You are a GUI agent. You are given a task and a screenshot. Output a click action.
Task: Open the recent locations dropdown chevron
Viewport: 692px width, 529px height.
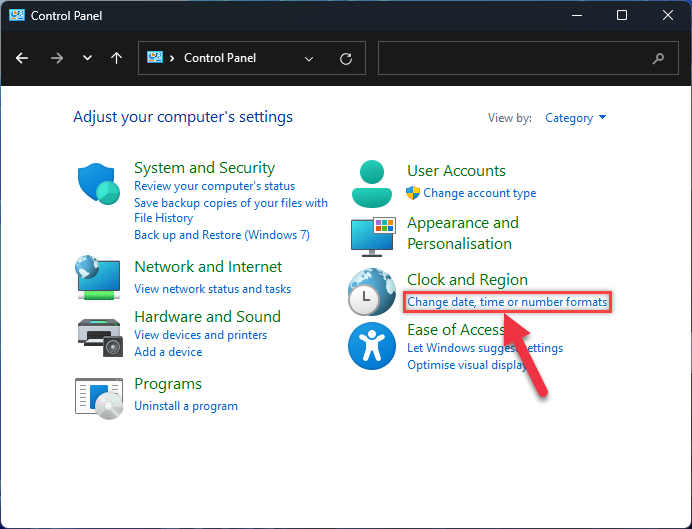[x=87, y=58]
